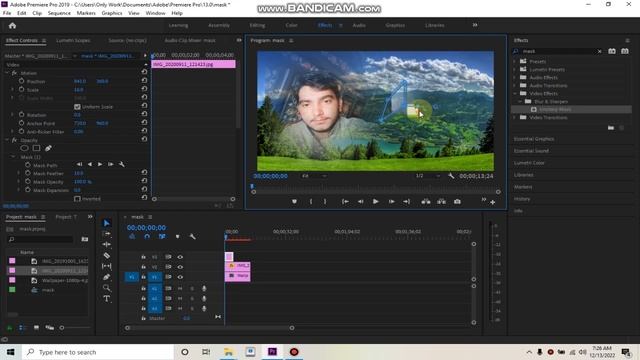
Task: Open the Windows Start menu
Action: coord(11,352)
